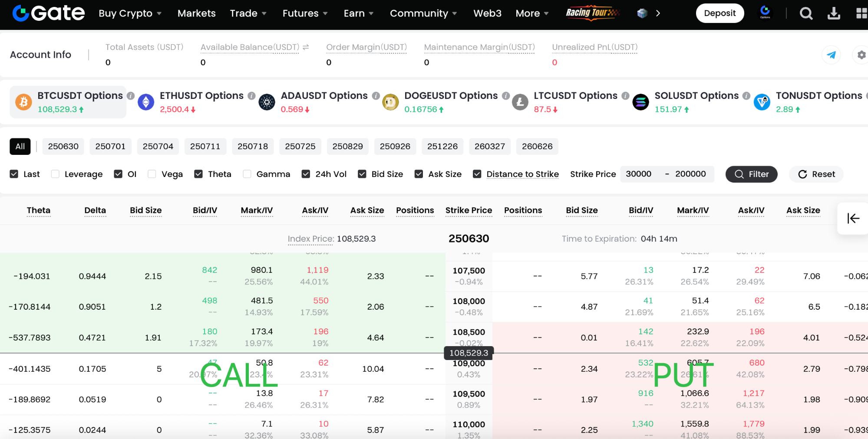Click the Reset button
The width and height of the screenshot is (868, 439).
(816, 174)
